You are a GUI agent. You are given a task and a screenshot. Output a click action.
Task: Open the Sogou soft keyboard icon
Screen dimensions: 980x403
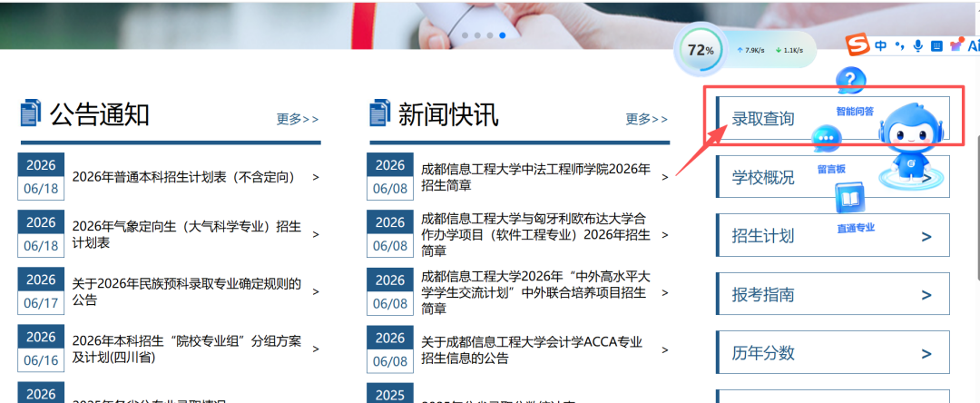936,45
